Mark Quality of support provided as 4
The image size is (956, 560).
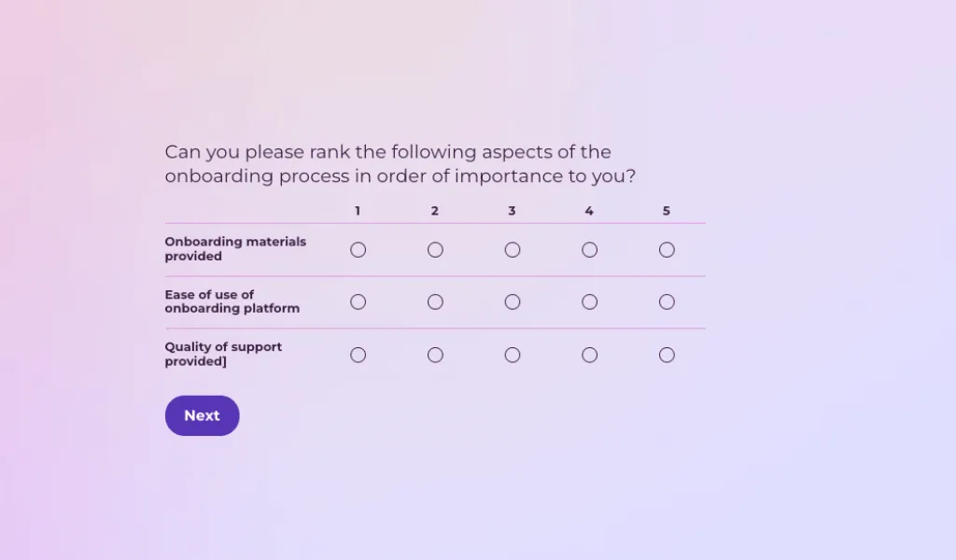pos(589,355)
